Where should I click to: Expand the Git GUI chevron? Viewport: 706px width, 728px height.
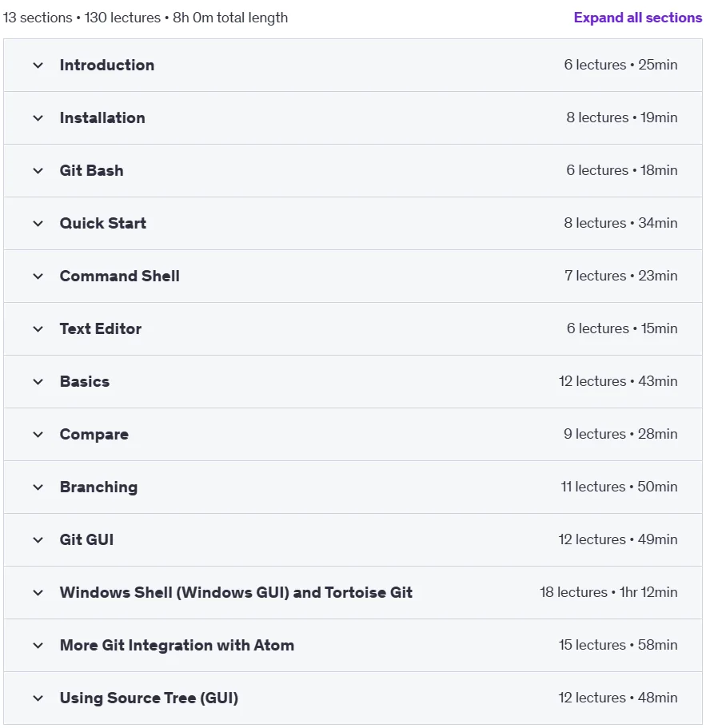(38, 540)
